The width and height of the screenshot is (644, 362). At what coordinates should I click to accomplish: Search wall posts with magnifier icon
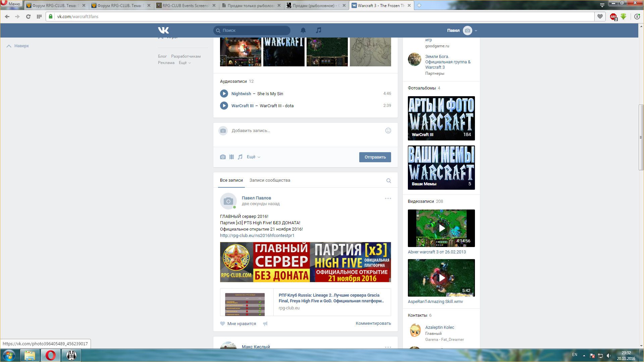click(x=388, y=181)
